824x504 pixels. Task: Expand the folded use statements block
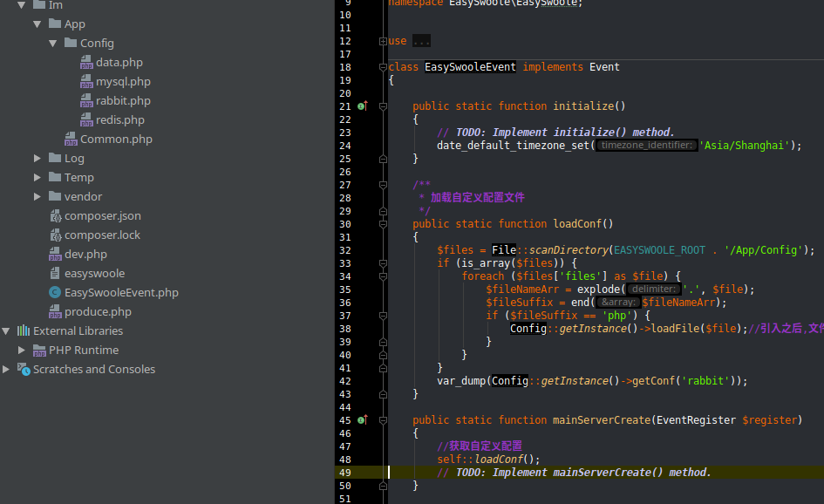pyautogui.click(x=383, y=41)
